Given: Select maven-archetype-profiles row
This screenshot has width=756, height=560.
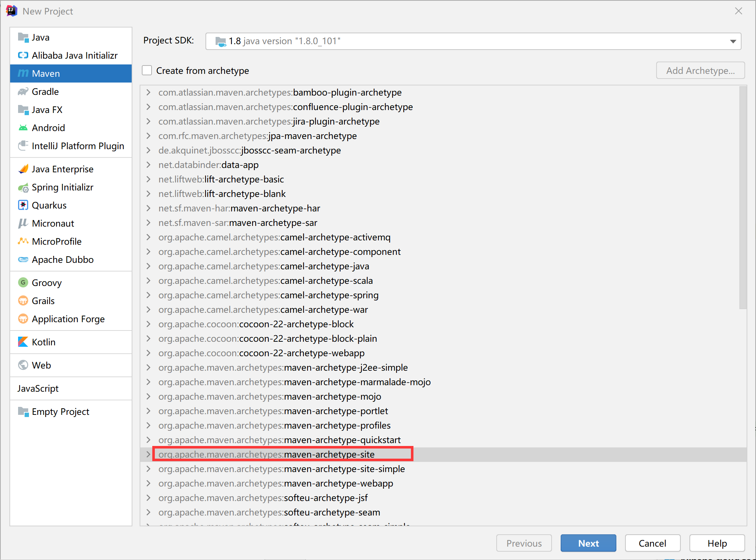Looking at the screenshot, I should pos(443,425).
